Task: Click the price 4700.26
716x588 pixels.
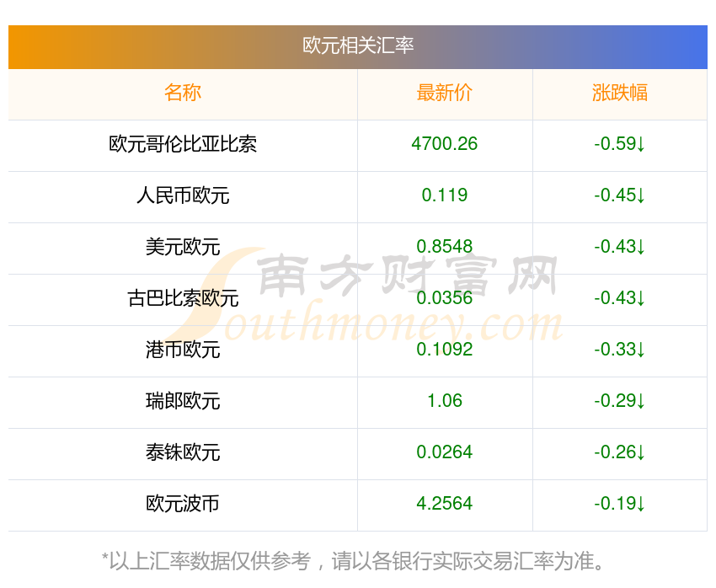Action: tap(444, 144)
